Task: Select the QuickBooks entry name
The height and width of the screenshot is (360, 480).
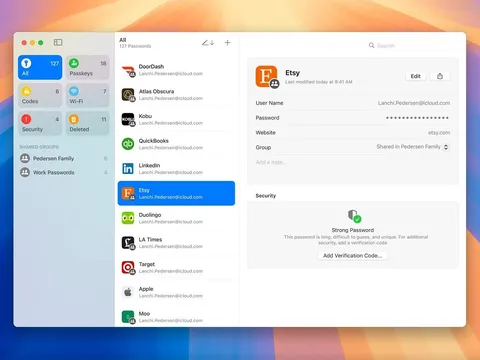Action: (x=154, y=140)
